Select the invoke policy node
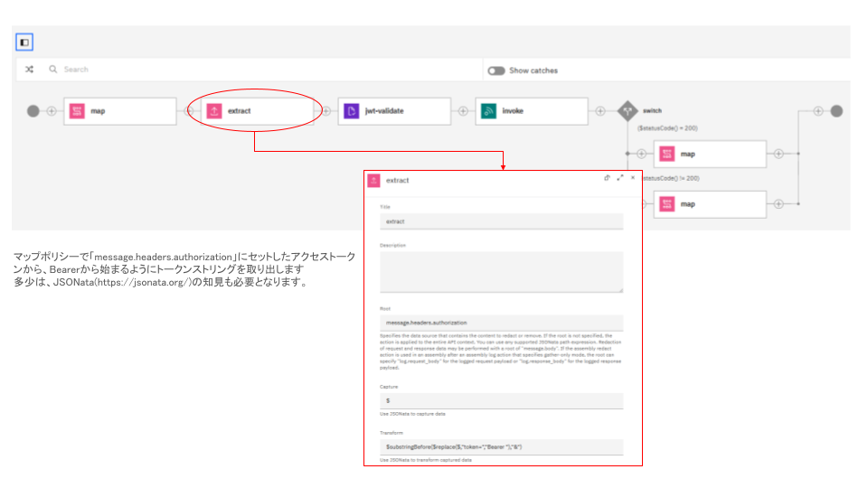Viewport: 868px width, 488px height. tap(532, 111)
